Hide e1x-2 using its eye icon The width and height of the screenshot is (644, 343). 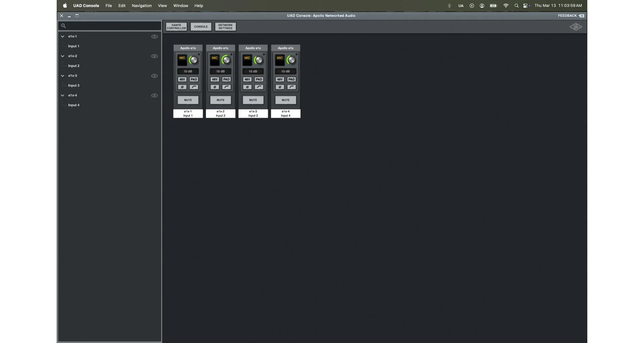pyautogui.click(x=154, y=56)
